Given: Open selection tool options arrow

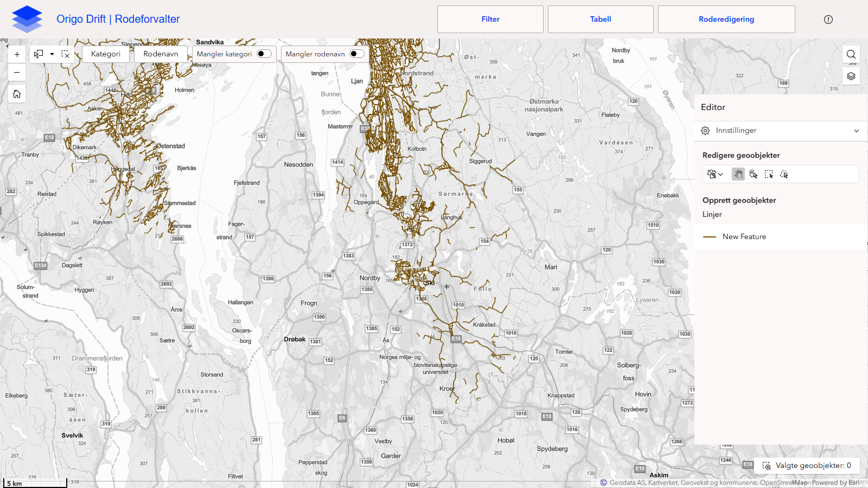Looking at the screenshot, I should coord(52,54).
